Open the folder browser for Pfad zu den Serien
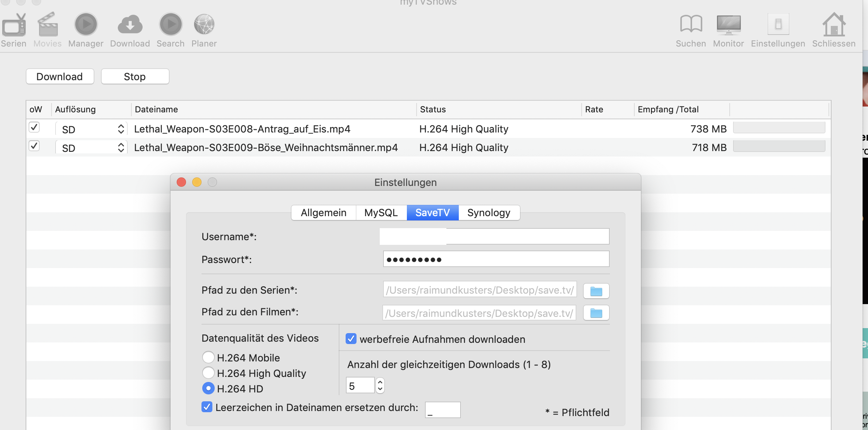868x430 pixels. coord(596,291)
